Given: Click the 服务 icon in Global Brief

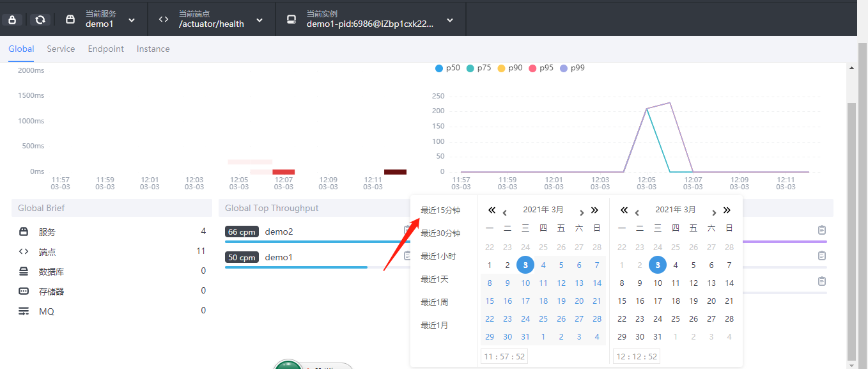Looking at the screenshot, I should pyautogui.click(x=24, y=232).
